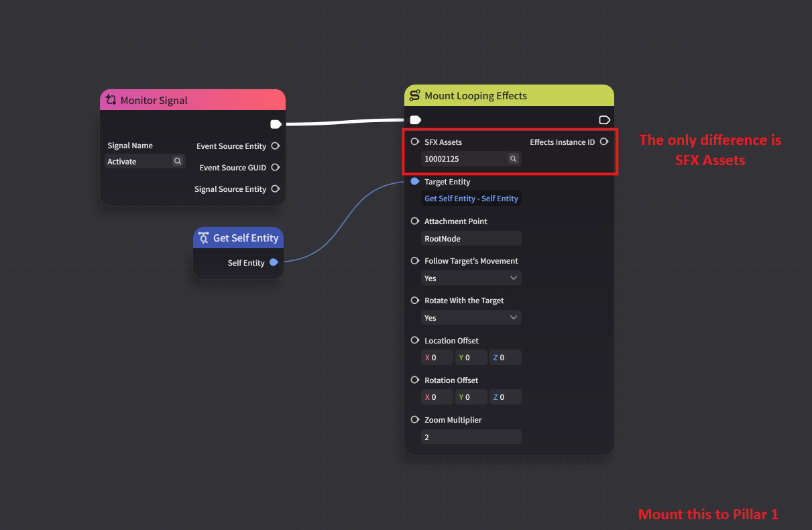The image size is (812, 530).
Task: Click the Location Offset Y field
Action: coord(471,358)
